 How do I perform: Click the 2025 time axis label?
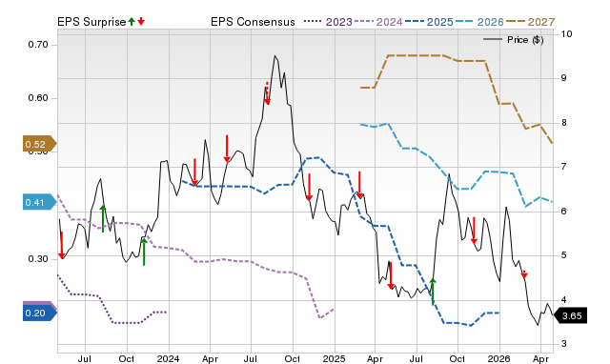coord(334,358)
